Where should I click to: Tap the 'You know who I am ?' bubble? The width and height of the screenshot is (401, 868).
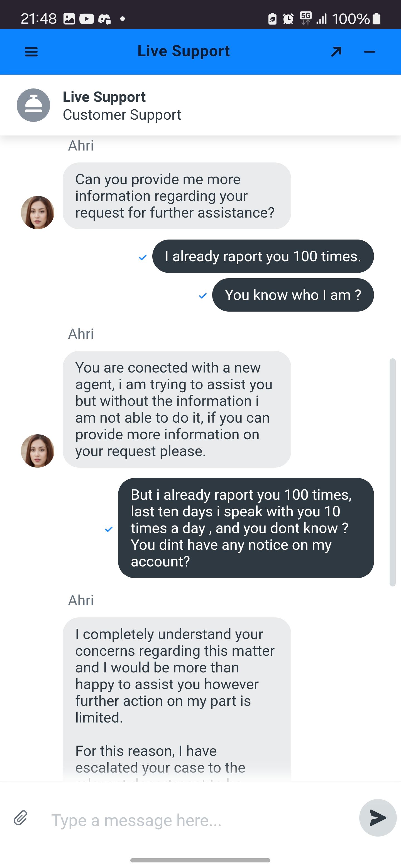point(293,295)
